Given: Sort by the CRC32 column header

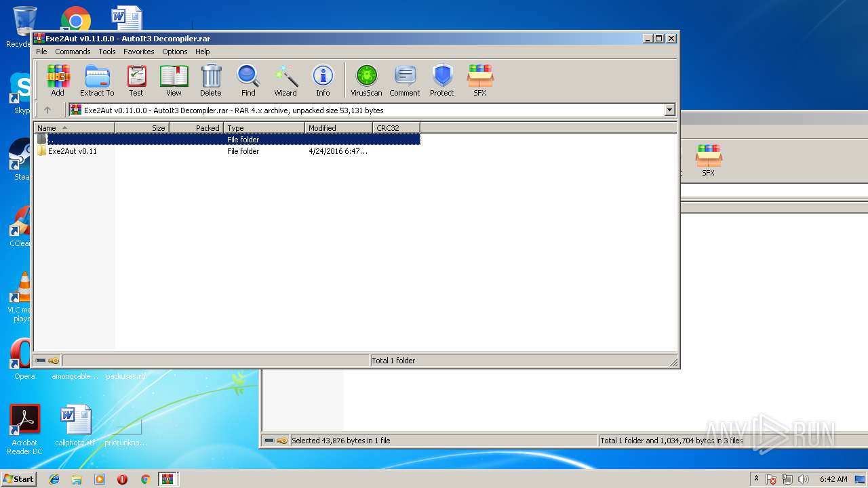Looking at the screenshot, I should tap(397, 127).
